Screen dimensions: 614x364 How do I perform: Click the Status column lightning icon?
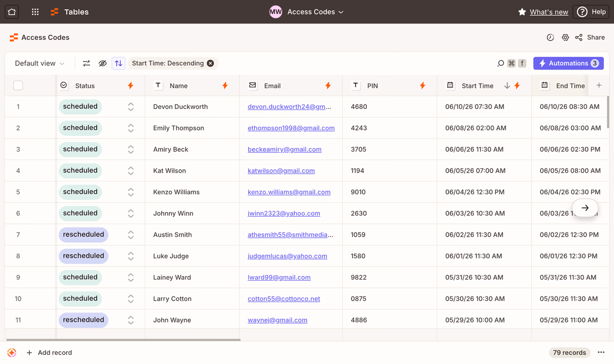pos(130,86)
